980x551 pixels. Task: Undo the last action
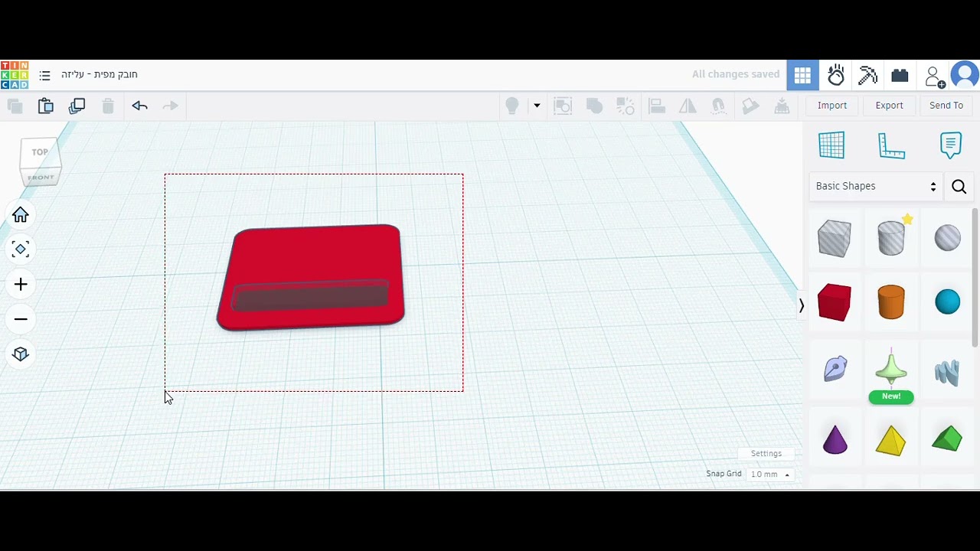139,106
